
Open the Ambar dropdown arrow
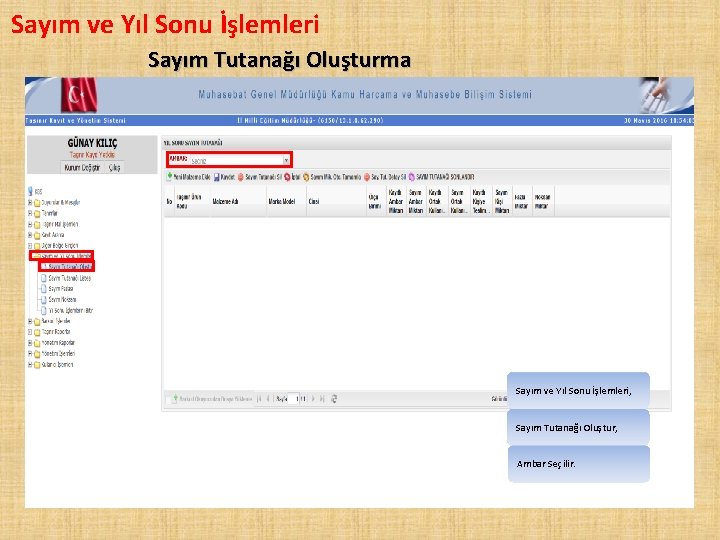(286, 160)
